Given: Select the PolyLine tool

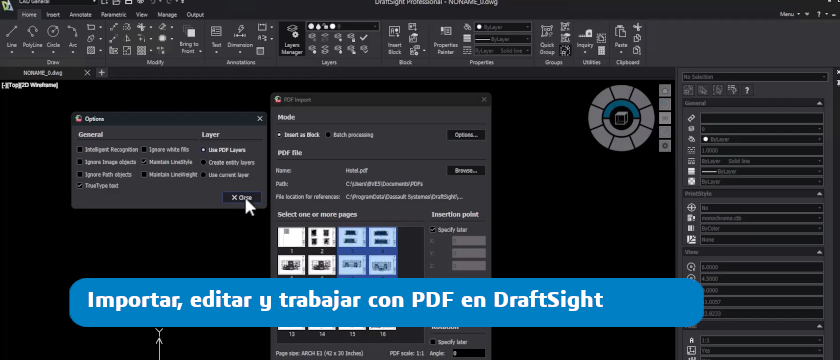Looking at the screenshot, I should click(33, 37).
